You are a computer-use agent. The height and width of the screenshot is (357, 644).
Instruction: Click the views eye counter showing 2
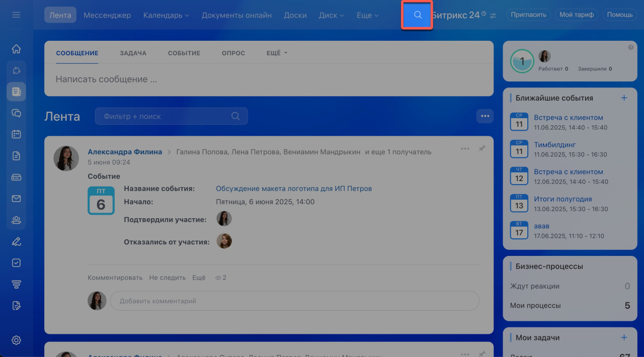click(221, 278)
